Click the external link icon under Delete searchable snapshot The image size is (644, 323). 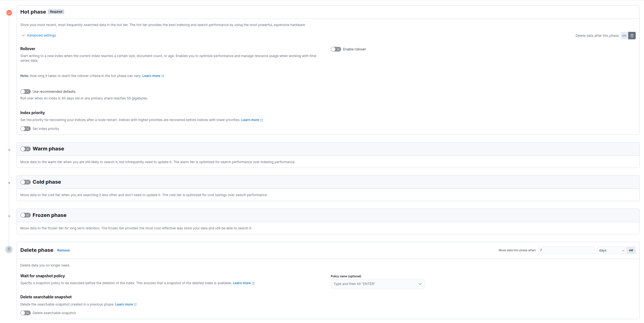(x=136, y=304)
